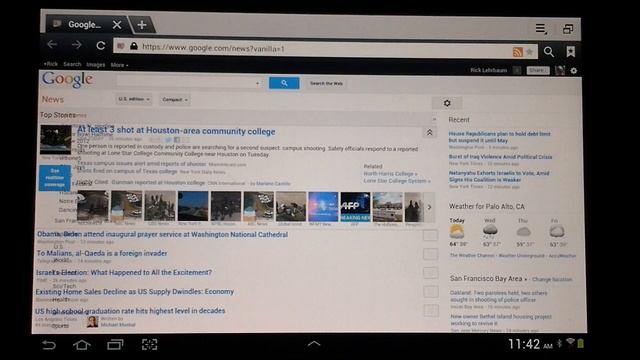Click Change location link

(552, 280)
